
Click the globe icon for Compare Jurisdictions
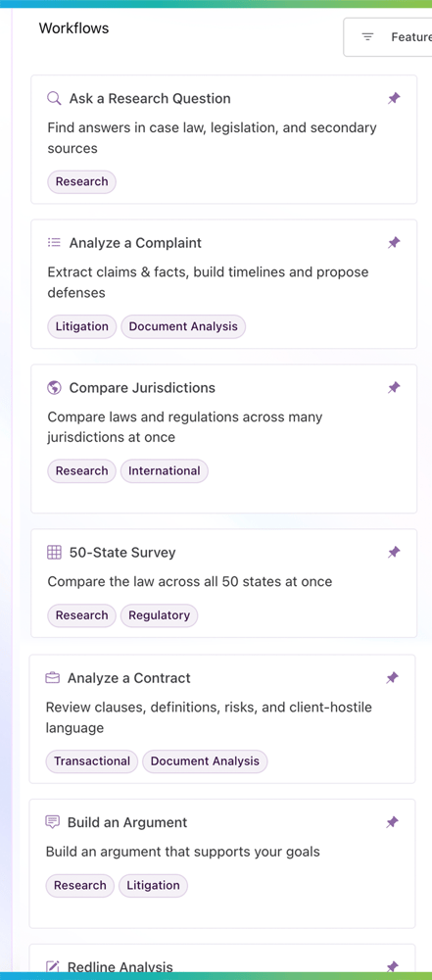click(x=55, y=387)
